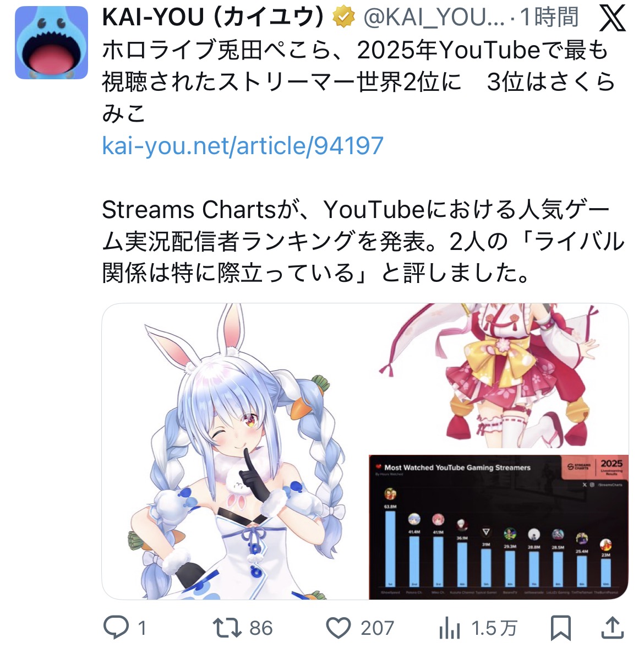The width and height of the screenshot is (644, 653).
Task: Open the gold verified badge
Action: point(343,17)
